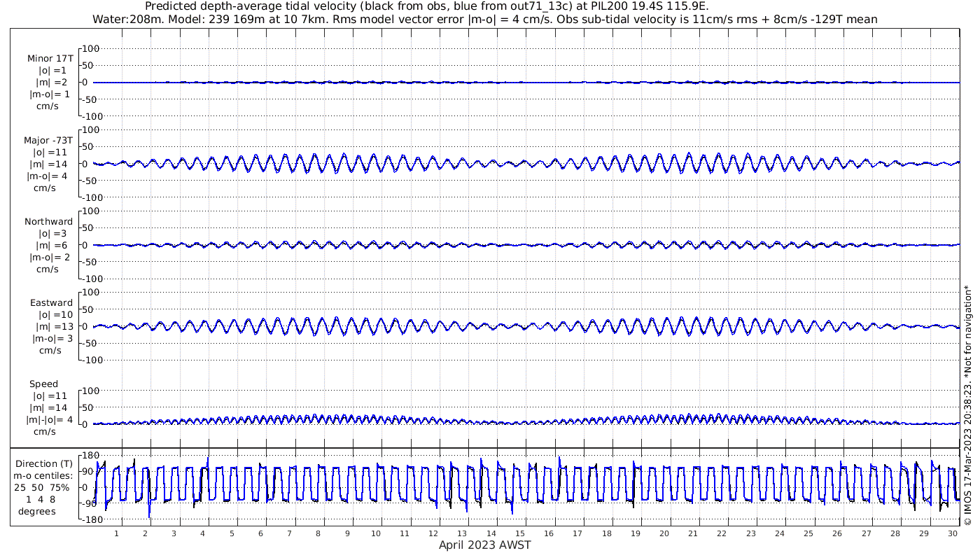980x560 pixels.
Task: Click the 'Northward' panel label
Action: click(x=48, y=221)
